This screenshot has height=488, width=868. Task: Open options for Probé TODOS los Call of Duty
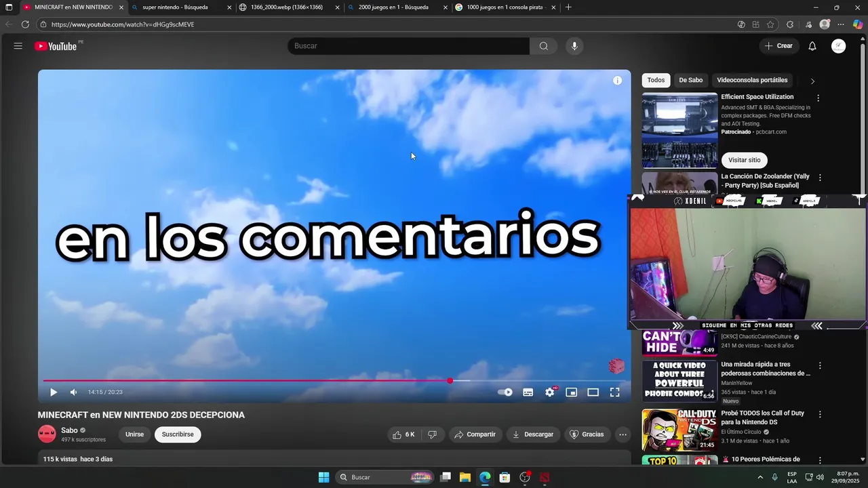click(x=820, y=414)
